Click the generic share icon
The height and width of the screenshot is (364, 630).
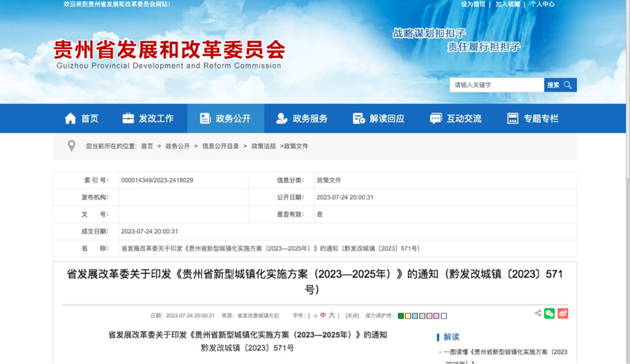(x=538, y=313)
